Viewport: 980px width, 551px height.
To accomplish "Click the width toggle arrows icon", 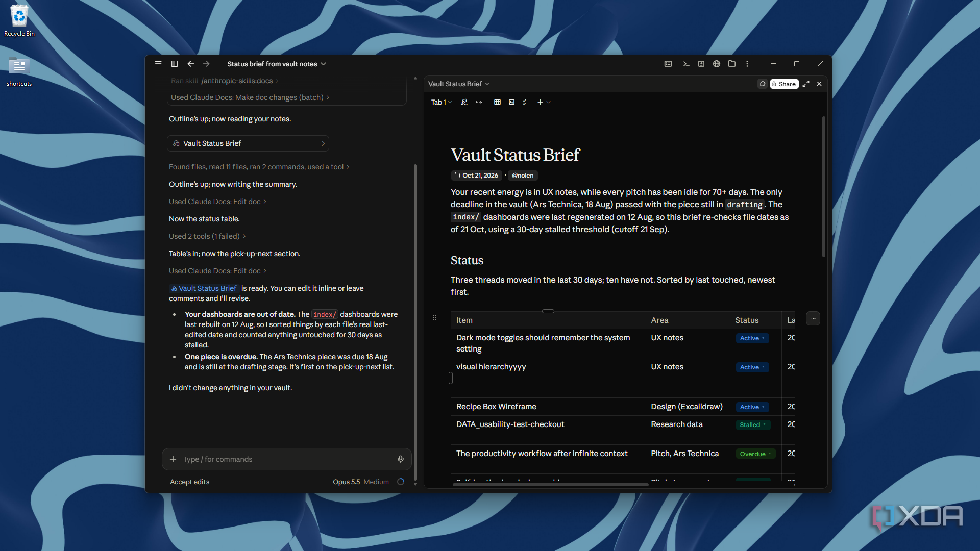I will tap(479, 102).
